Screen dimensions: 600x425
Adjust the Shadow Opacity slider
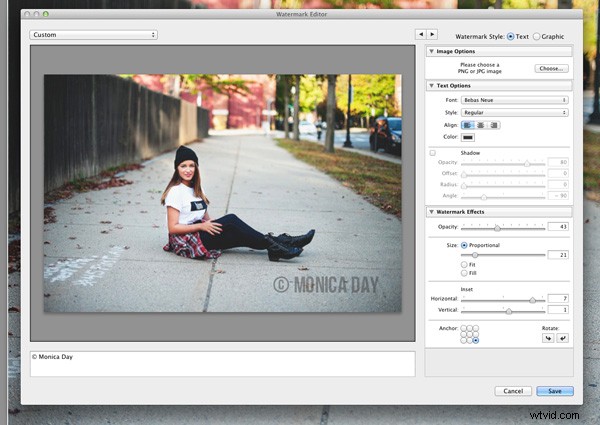point(527,164)
